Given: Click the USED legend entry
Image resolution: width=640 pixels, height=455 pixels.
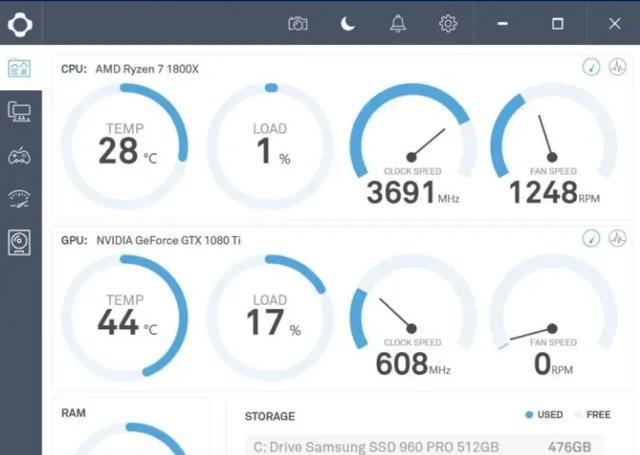Looking at the screenshot, I should [x=544, y=415].
